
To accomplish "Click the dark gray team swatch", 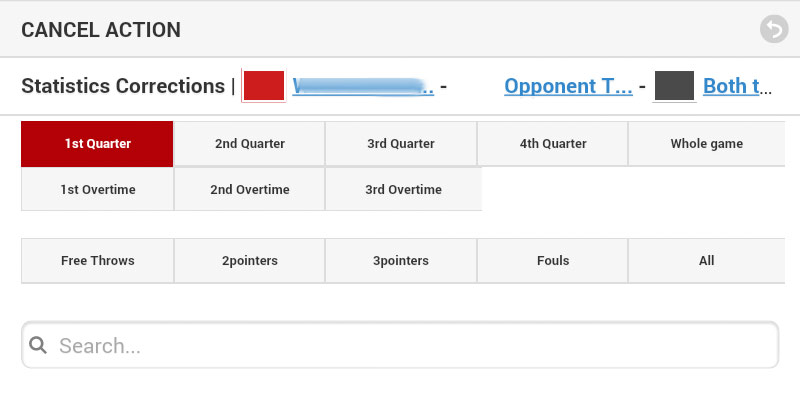I will (x=674, y=86).
